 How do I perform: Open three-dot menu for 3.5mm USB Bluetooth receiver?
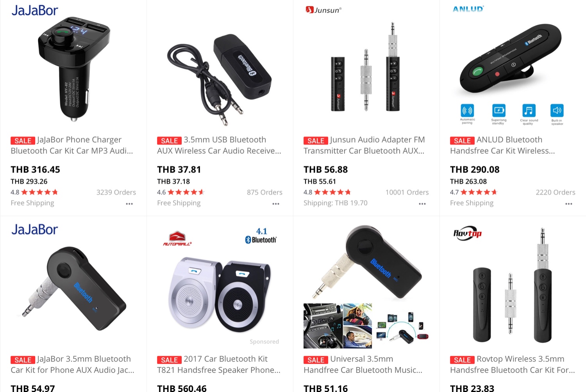tap(276, 204)
